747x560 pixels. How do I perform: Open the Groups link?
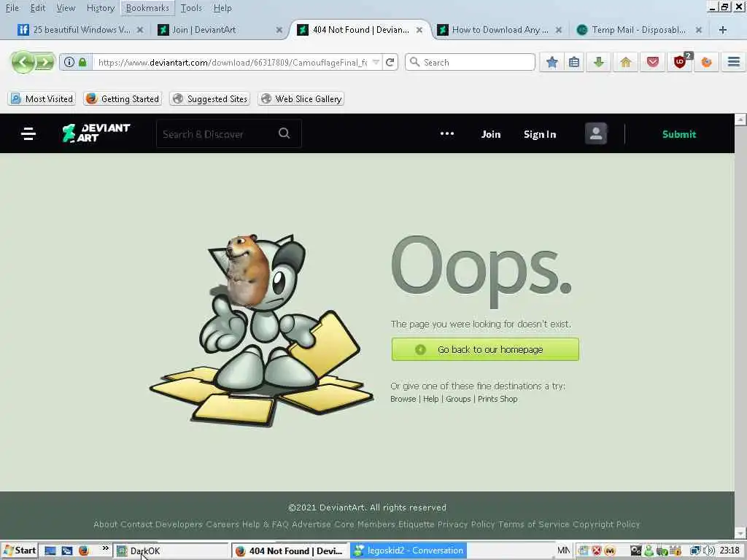[x=458, y=399]
